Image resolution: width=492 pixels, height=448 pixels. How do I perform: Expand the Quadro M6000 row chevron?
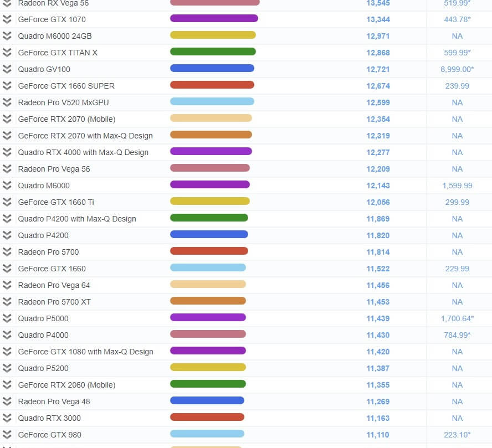pos(7,186)
